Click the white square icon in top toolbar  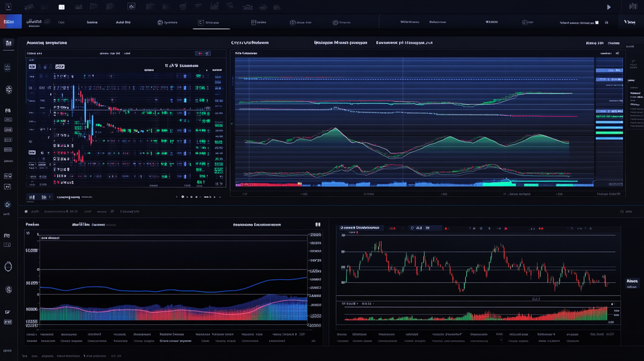62,7
